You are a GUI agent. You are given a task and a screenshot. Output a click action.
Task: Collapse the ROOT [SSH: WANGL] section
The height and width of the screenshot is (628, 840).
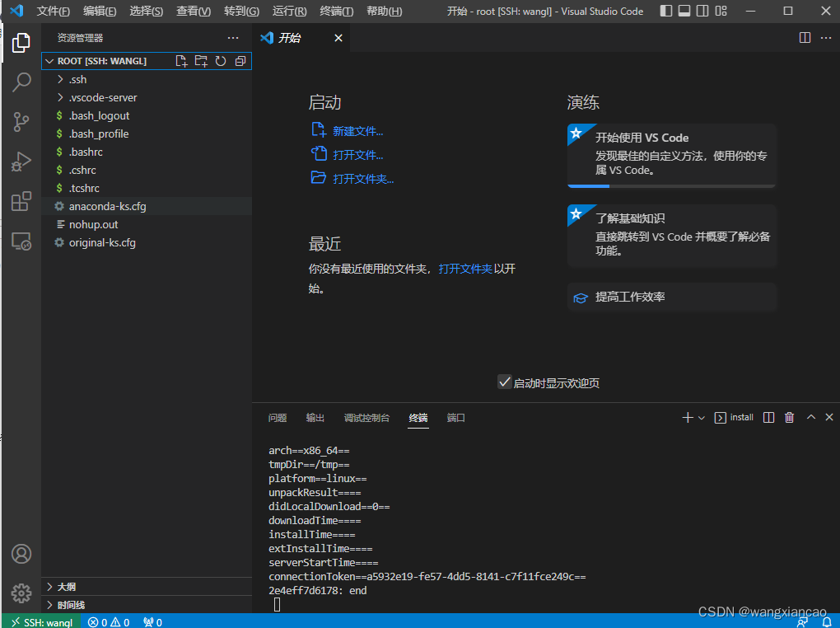click(x=102, y=61)
